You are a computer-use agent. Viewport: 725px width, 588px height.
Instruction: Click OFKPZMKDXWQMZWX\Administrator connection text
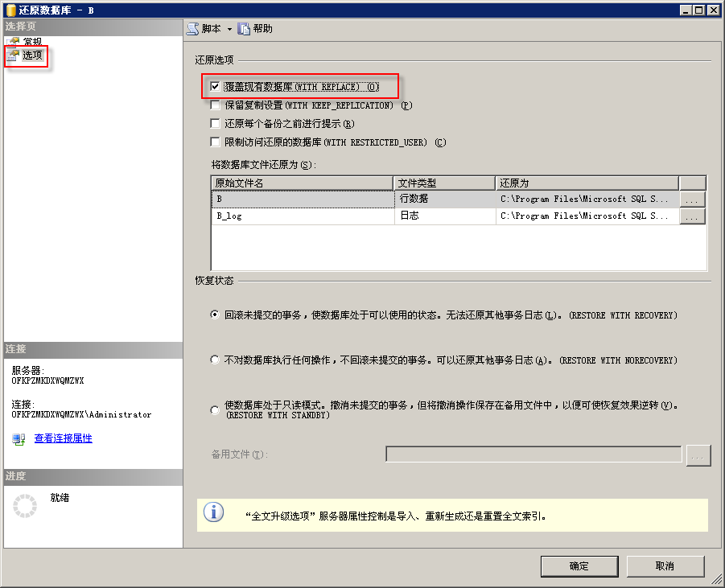point(81,415)
